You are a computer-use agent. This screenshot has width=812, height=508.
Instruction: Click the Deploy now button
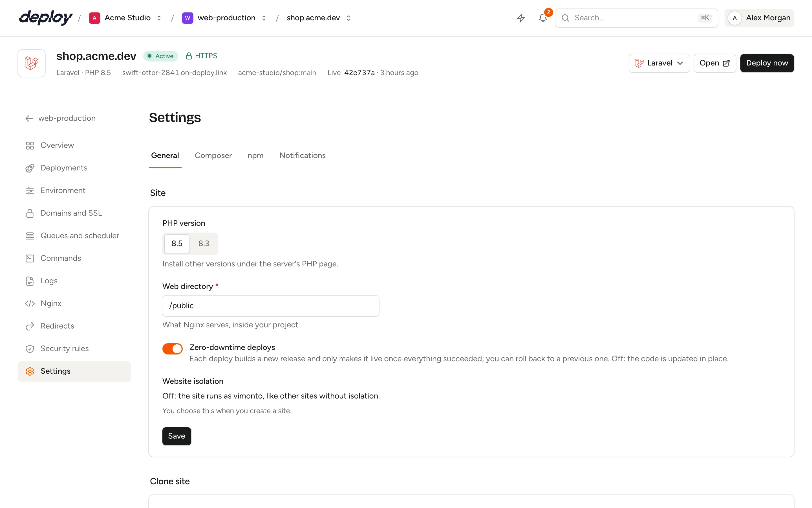point(767,63)
